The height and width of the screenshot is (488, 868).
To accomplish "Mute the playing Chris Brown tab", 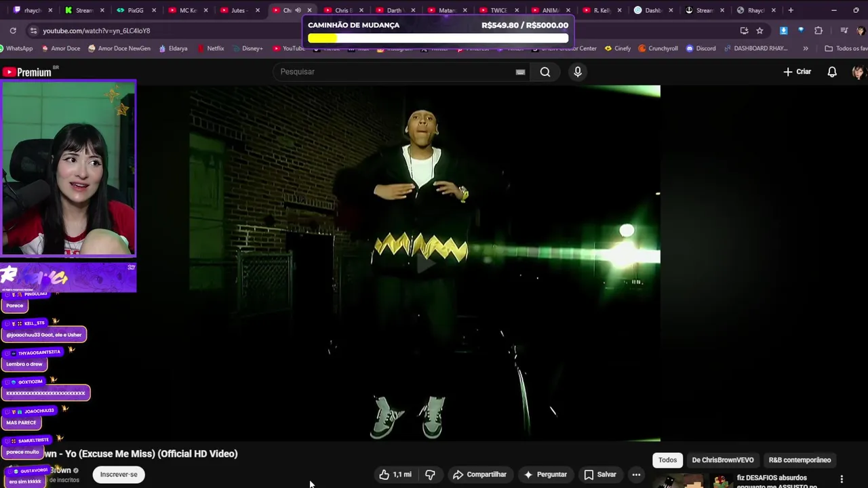I will pos(298,10).
